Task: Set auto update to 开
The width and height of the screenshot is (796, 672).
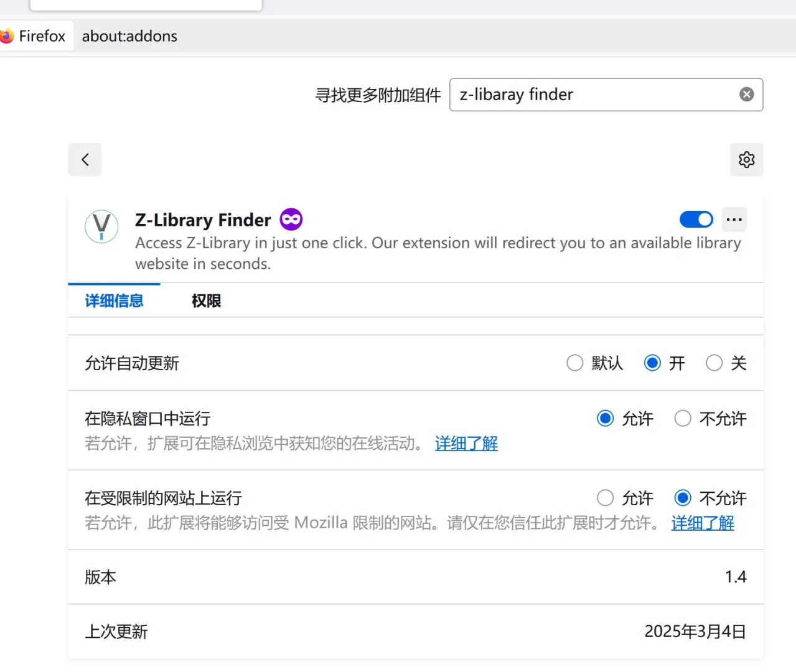Action: point(652,363)
